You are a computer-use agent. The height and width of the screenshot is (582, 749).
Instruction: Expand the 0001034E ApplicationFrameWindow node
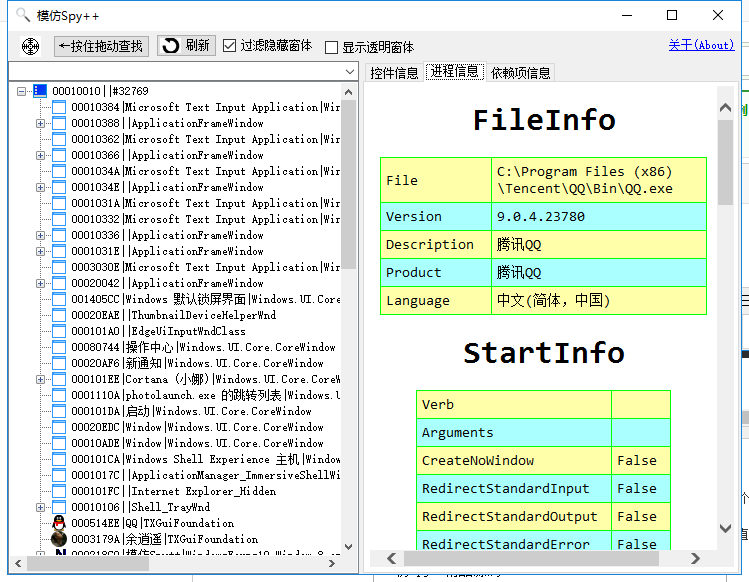coord(41,187)
